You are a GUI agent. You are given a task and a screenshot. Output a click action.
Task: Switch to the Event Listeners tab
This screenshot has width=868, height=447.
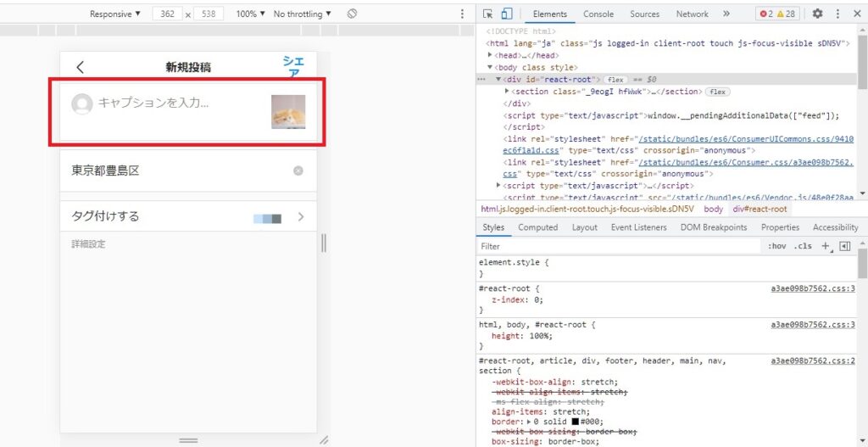pyautogui.click(x=639, y=227)
